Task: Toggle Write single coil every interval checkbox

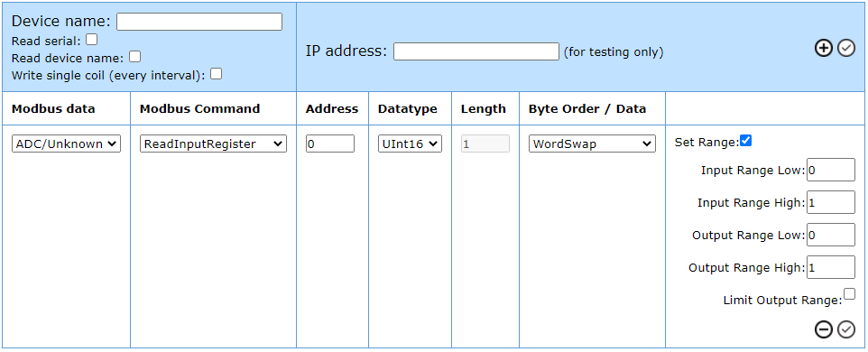Action: point(216,73)
